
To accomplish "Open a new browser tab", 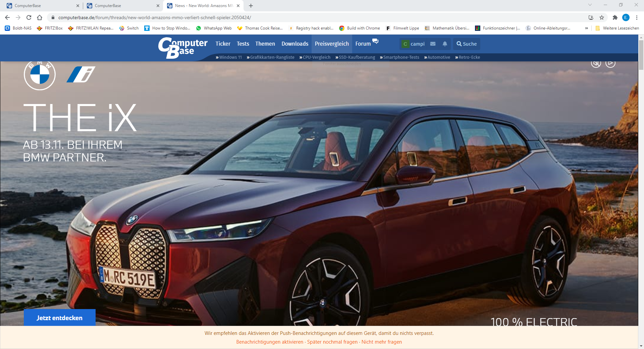I will click(x=251, y=6).
